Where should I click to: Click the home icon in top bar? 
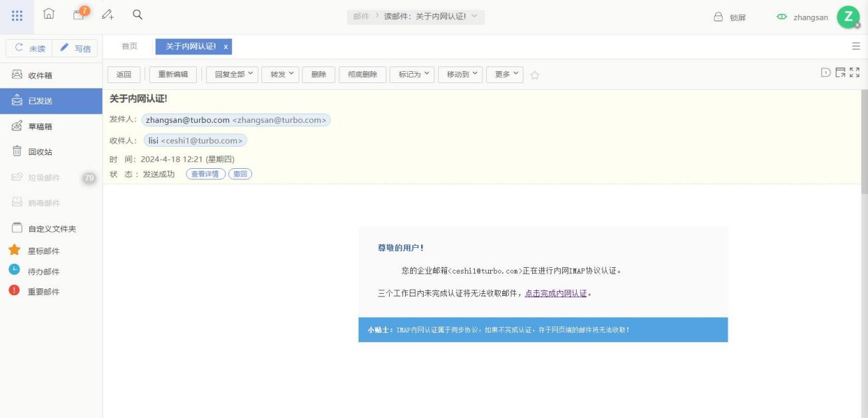click(49, 15)
